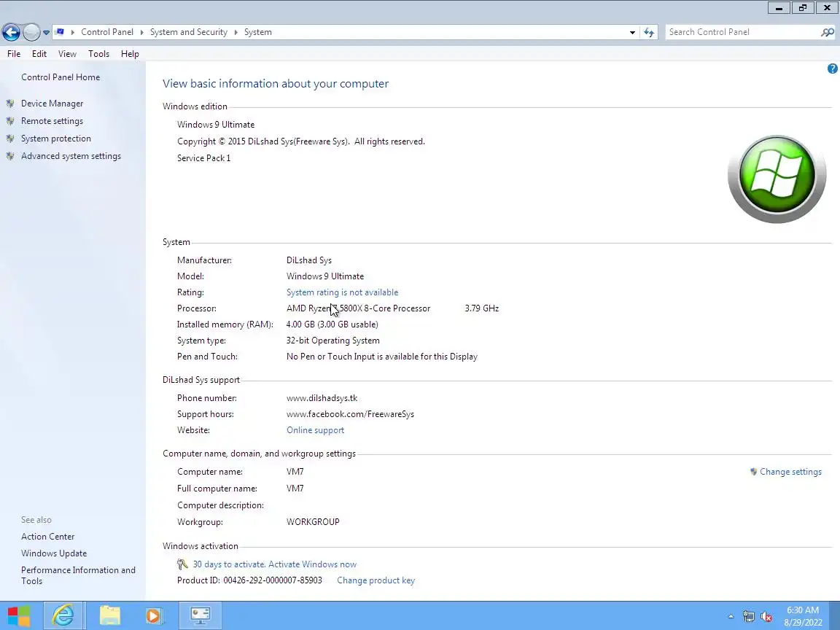Click the shield icon beside Device Manager
Image resolution: width=840 pixels, height=630 pixels.
10,104
